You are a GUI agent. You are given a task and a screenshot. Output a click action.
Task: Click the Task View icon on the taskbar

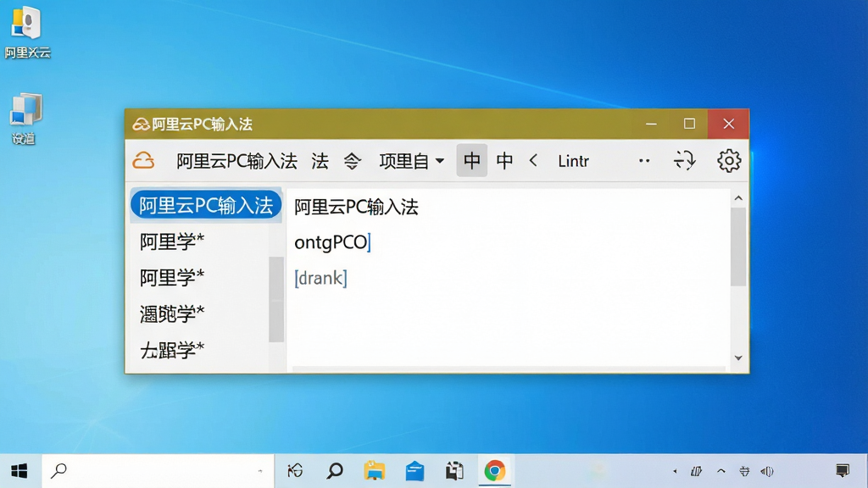[295, 471]
